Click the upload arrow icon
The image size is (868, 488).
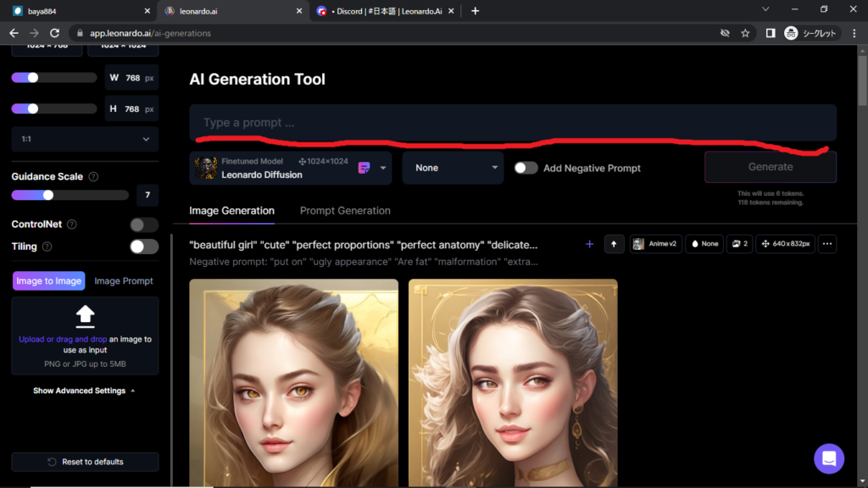(x=85, y=316)
